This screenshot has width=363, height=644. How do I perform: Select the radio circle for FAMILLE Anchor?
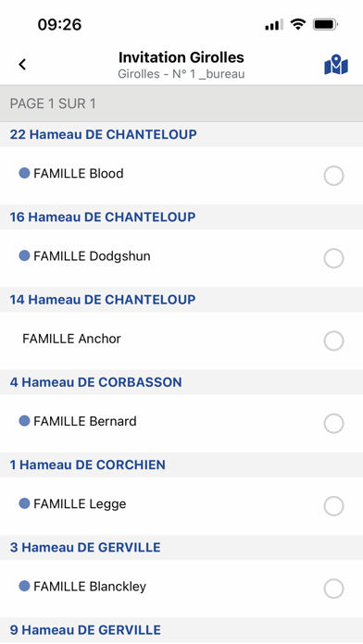coord(333,341)
